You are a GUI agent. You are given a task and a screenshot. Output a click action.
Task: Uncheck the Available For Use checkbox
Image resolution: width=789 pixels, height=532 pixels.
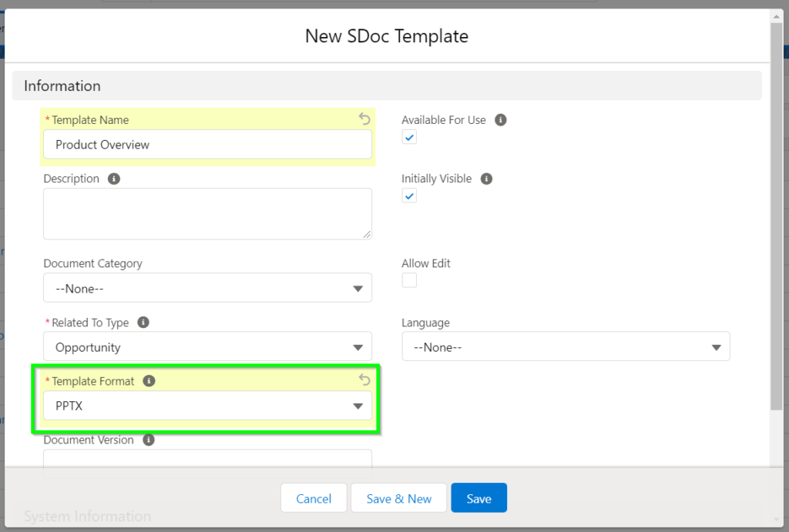click(408, 137)
